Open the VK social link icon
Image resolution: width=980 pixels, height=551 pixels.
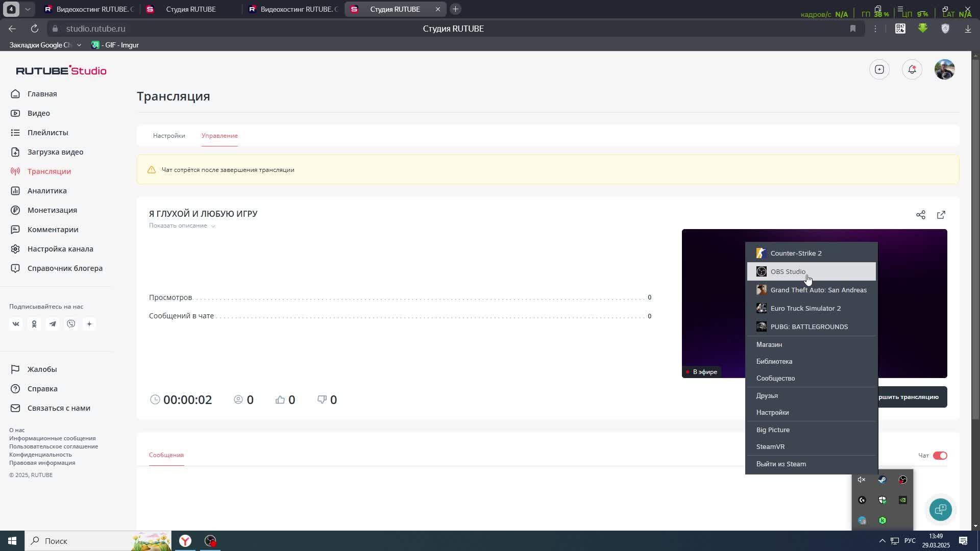(16, 324)
